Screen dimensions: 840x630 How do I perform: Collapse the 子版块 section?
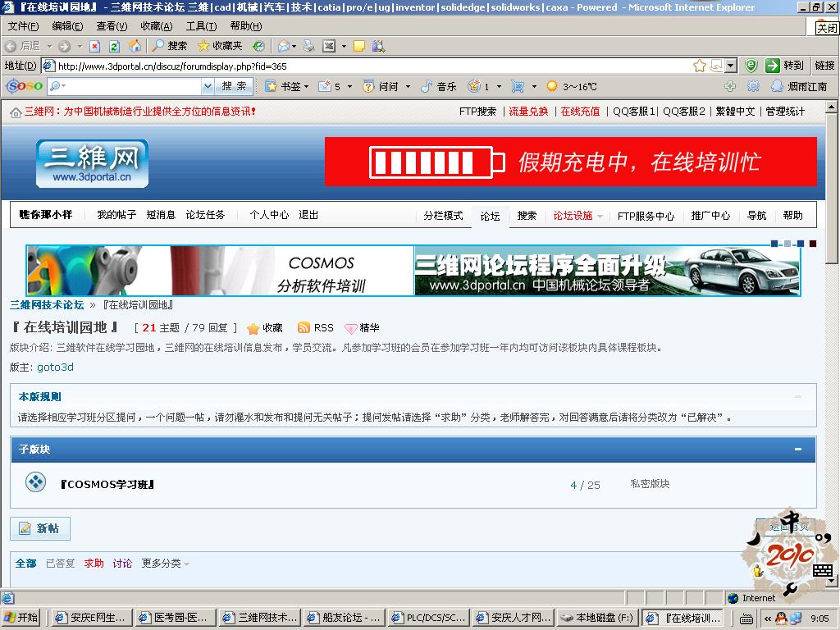pos(798,450)
